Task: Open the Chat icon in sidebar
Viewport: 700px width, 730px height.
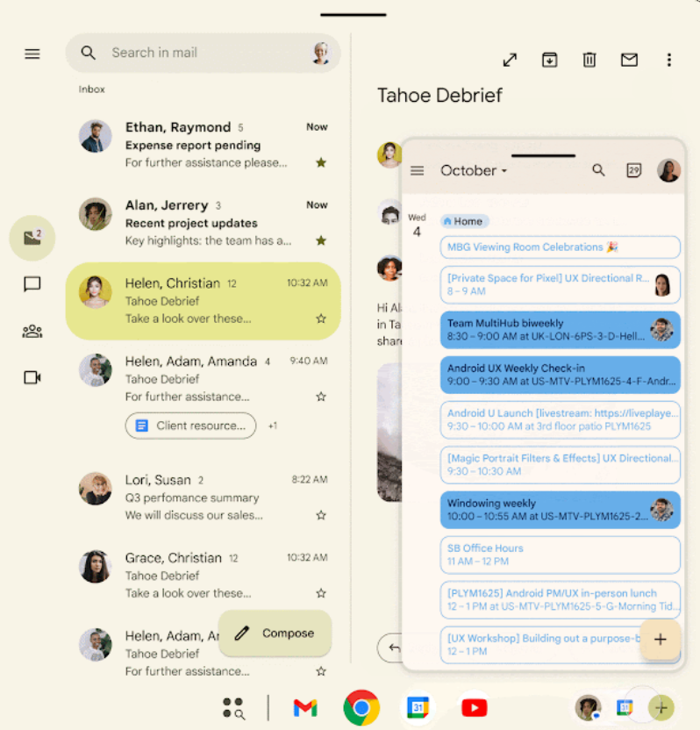Action: pyautogui.click(x=32, y=284)
